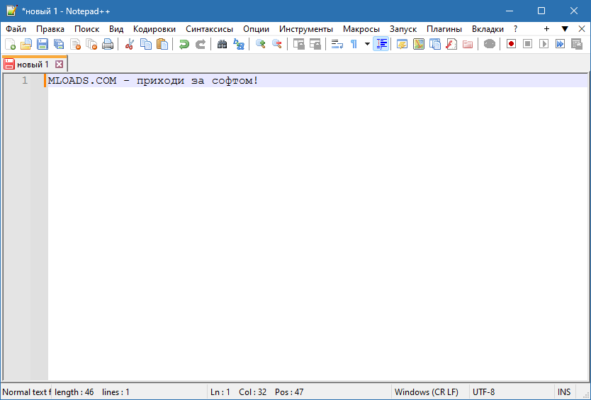Screen dimensions: 591x400
Task: Open the Document List panel icon
Action: click(x=435, y=44)
